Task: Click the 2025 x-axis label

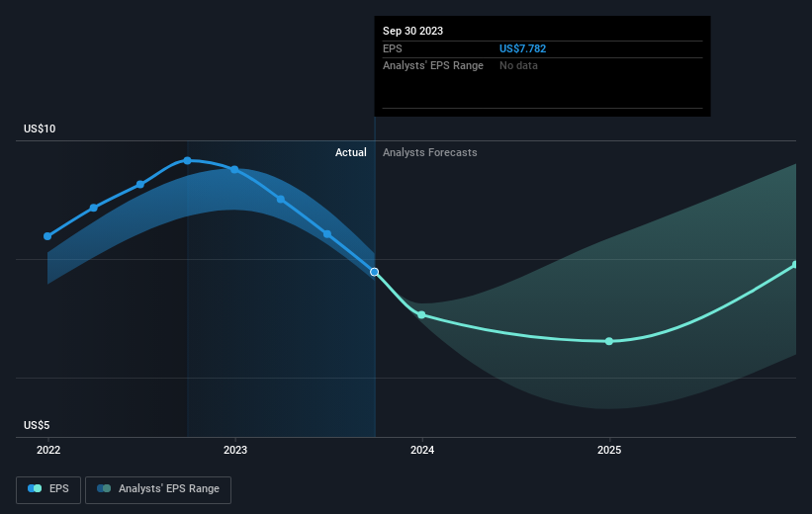Action: pos(609,451)
